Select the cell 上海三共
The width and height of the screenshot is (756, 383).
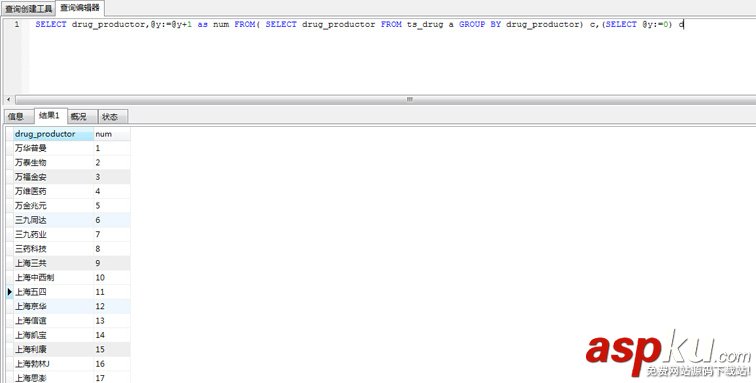(54, 263)
